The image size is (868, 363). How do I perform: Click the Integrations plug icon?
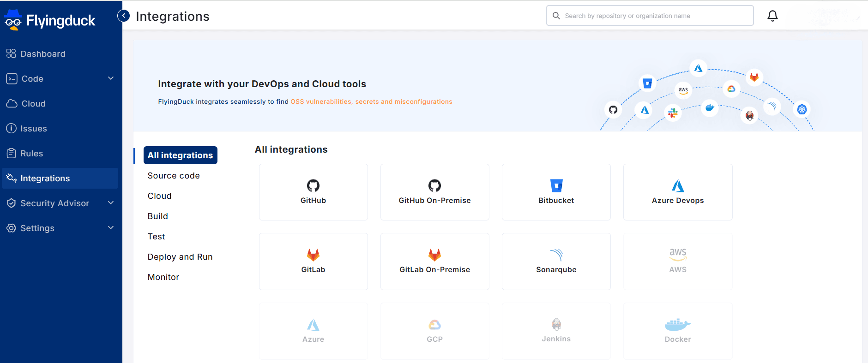point(11,178)
